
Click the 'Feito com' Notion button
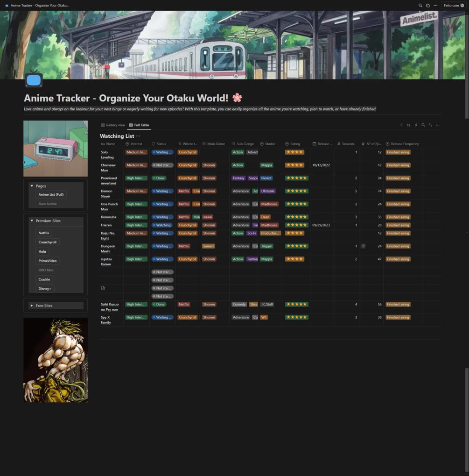point(454,6)
